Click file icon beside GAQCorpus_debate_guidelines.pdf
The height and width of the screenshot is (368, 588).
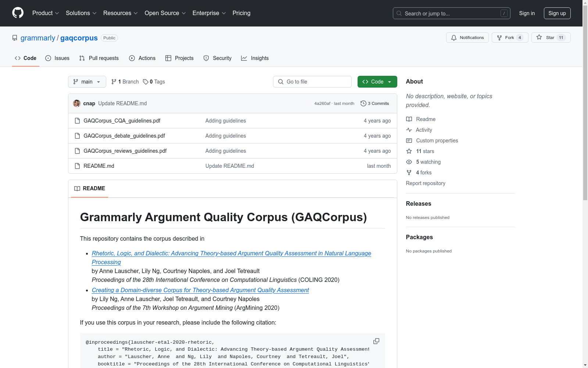[x=77, y=136]
